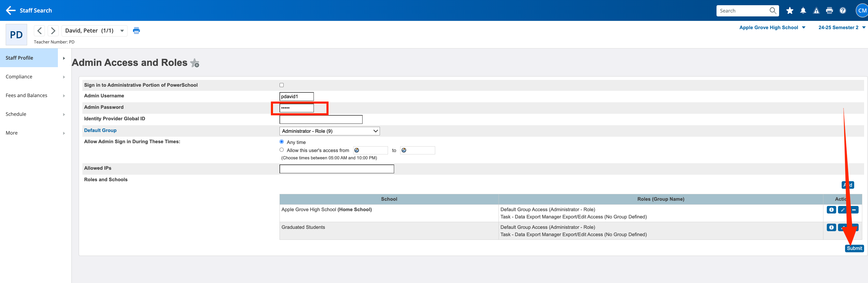Go to the next staff record

coord(53,31)
